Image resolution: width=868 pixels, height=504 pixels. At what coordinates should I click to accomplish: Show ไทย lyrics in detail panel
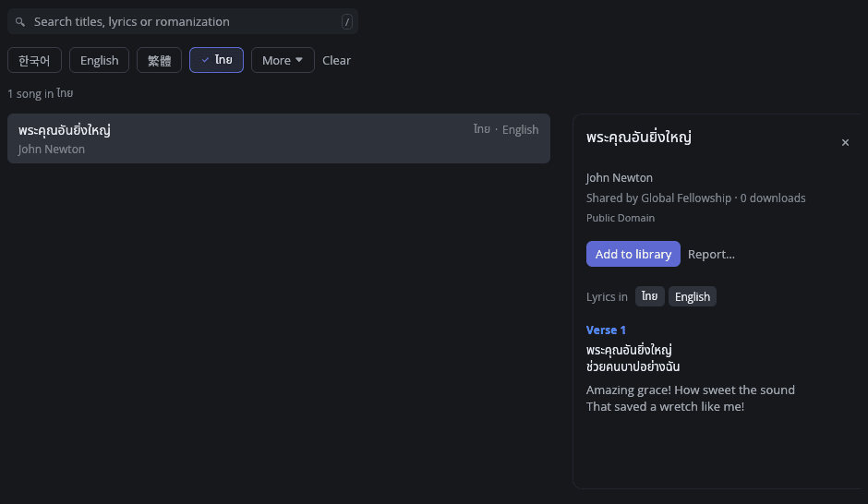click(650, 296)
